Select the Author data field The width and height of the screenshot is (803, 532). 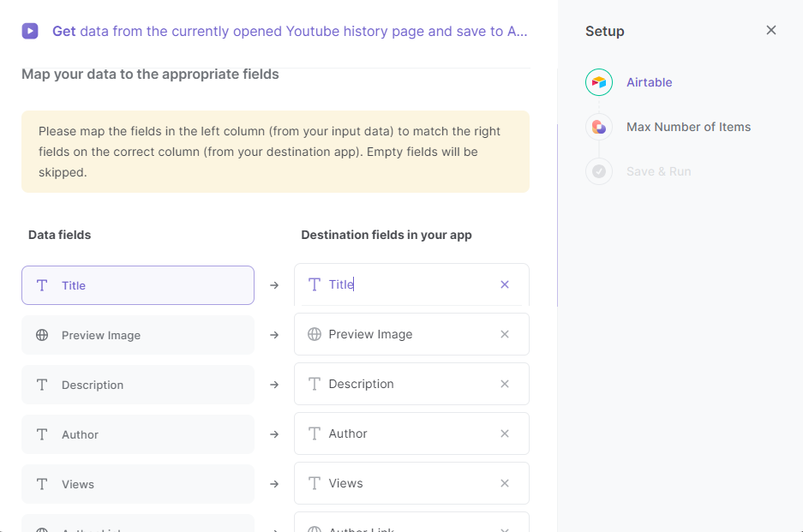tap(138, 434)
